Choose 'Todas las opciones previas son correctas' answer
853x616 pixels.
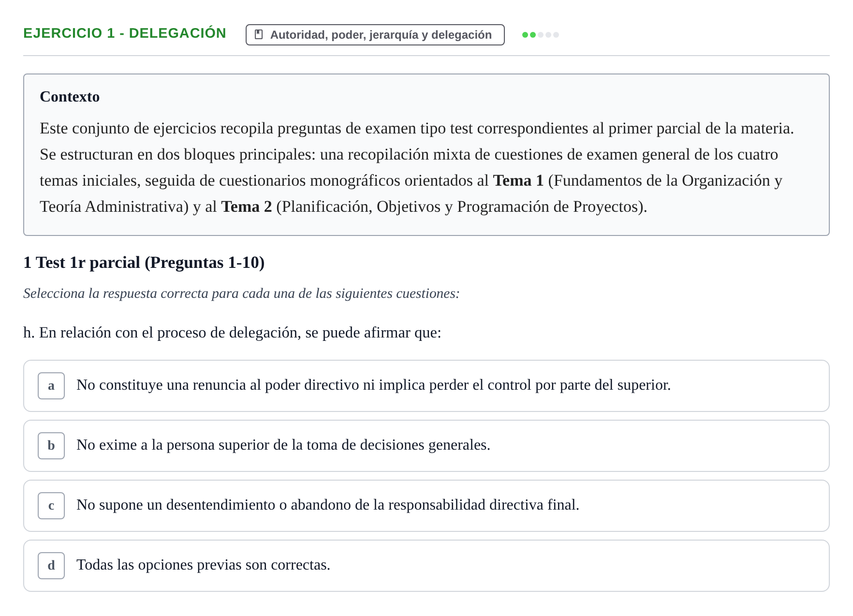click(x=426, y=566)
